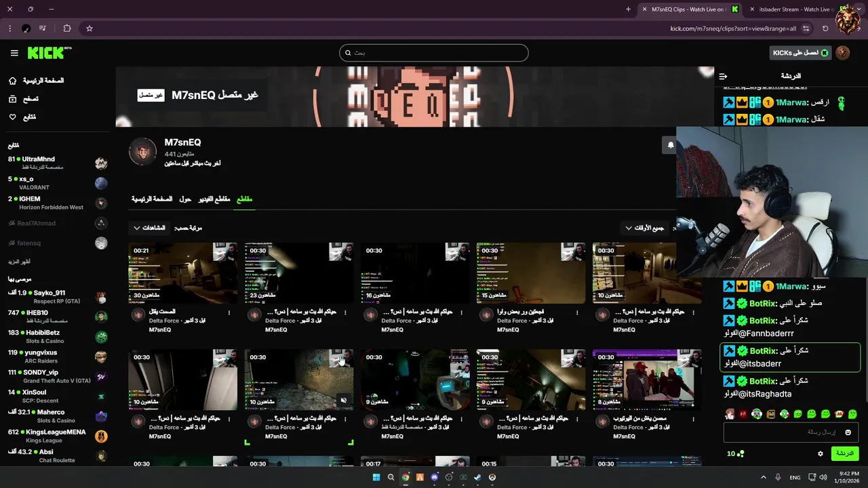
Task: Play the clip thumbnail with 23 views
Action: click(x=299, y=272)
